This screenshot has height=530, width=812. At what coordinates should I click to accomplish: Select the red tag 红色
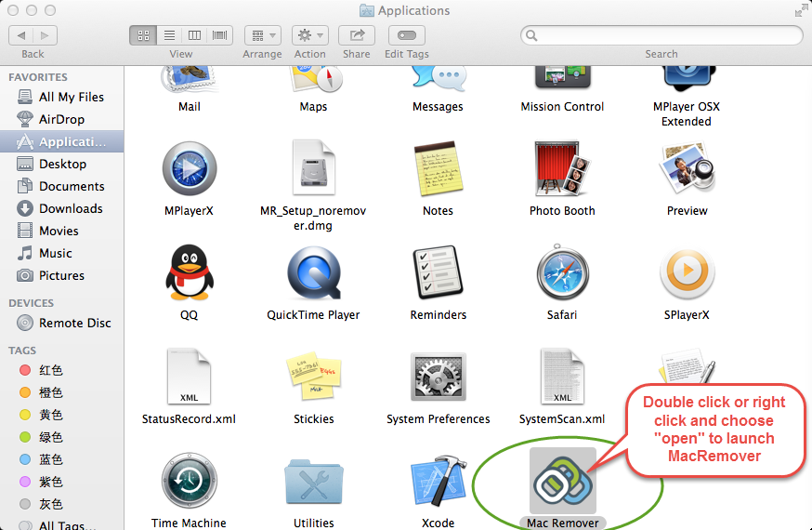click(61, 370)
